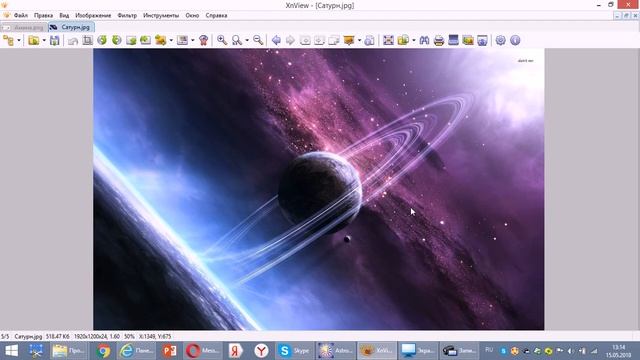Click the Zoom in magnifier
This screenshot has width=640, height=360.
[222, 40]
